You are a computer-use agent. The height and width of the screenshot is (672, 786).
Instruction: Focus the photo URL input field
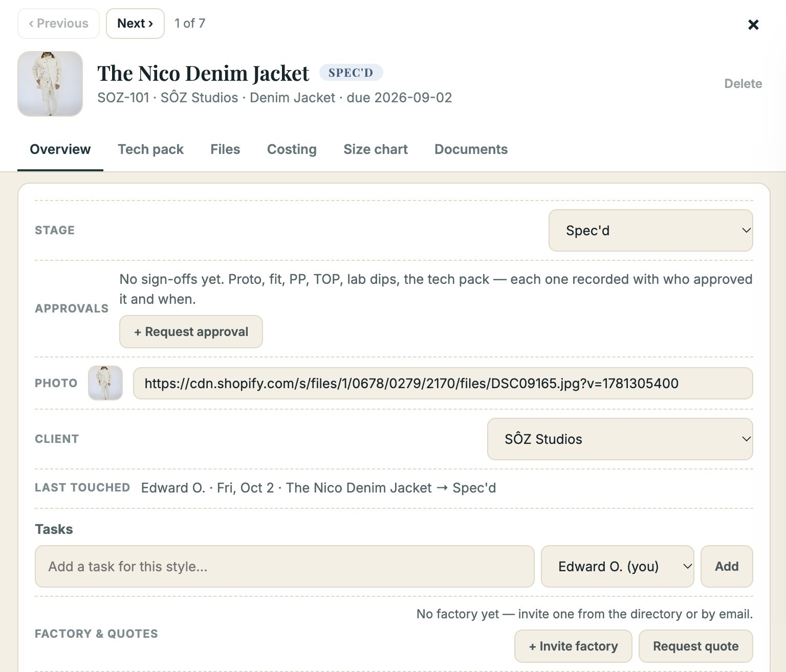click(x=443, y=384)
